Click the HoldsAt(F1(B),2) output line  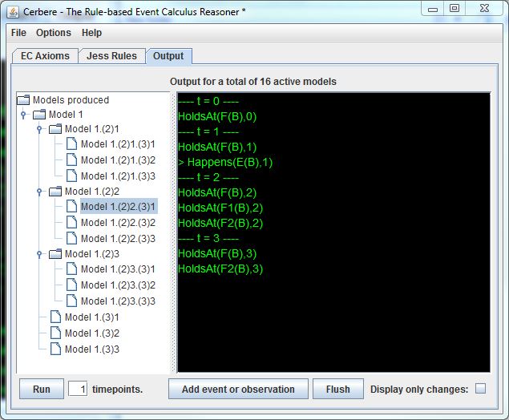pos(220,208)
